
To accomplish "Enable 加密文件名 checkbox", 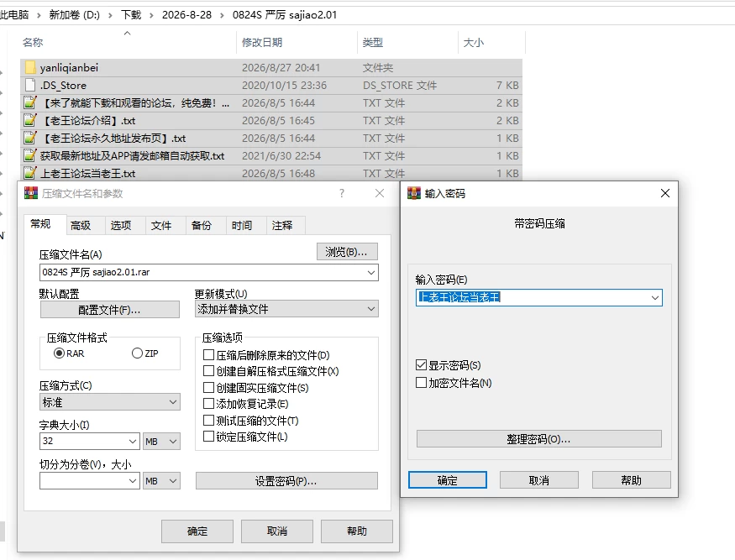I will coord(421,383).
